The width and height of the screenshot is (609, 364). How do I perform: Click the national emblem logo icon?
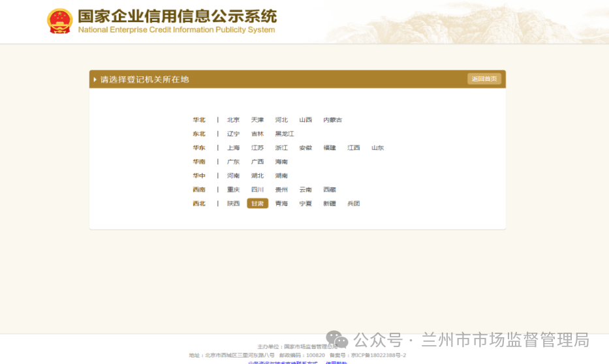(x=59, y=21)
